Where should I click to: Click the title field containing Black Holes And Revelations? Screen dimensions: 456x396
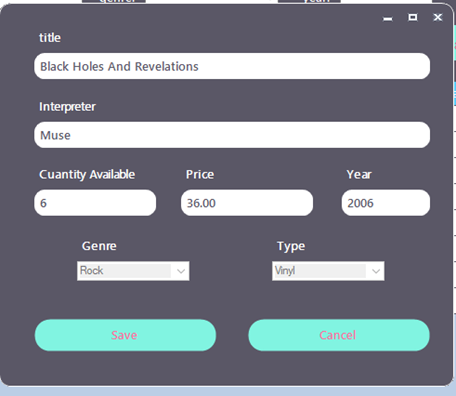pos(232,66)
